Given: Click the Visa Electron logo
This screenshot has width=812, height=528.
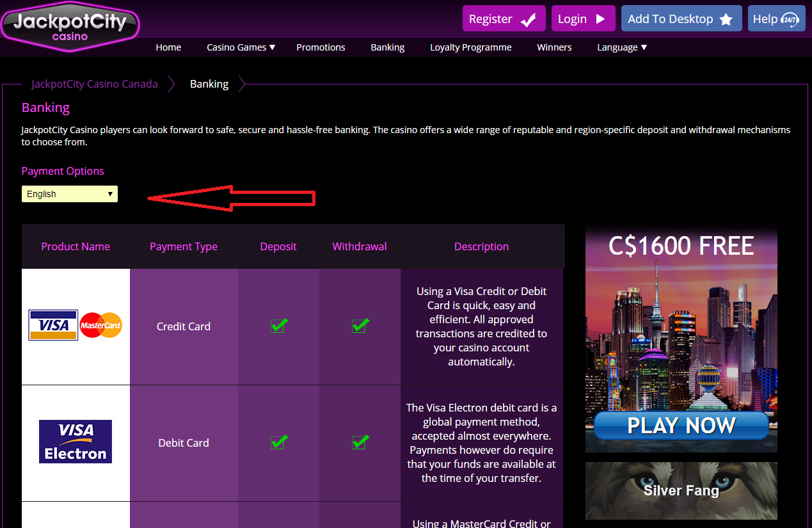Looking at the screenshot, I should (76, 442).
